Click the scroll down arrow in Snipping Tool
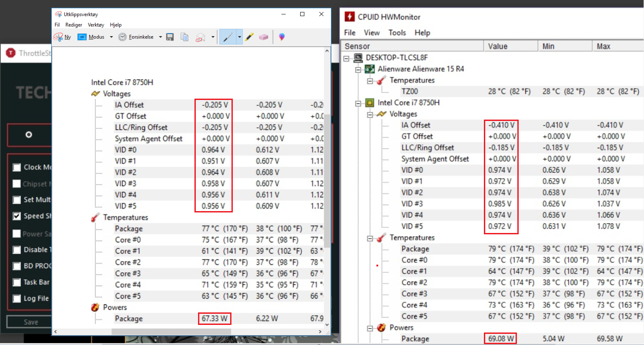This screenshot has width=644, height=345. pos(327,325)
